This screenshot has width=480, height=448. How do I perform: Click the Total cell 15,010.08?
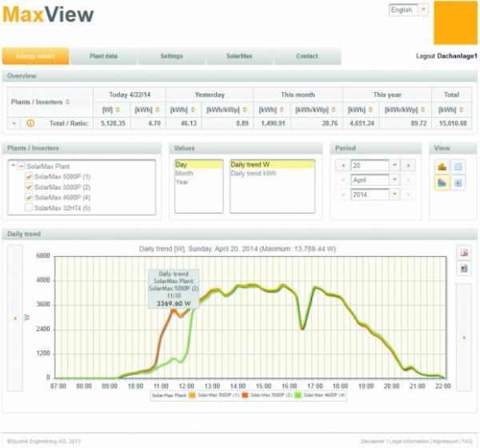click(x=453, y=123)
